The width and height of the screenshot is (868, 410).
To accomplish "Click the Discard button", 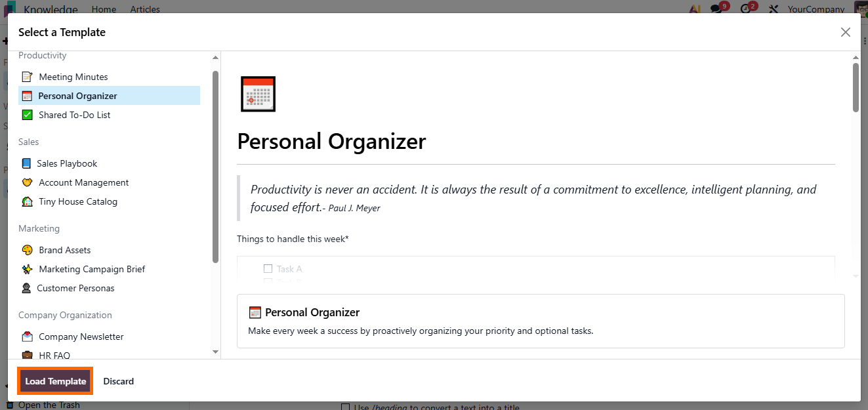I will (x=118, y=381).
